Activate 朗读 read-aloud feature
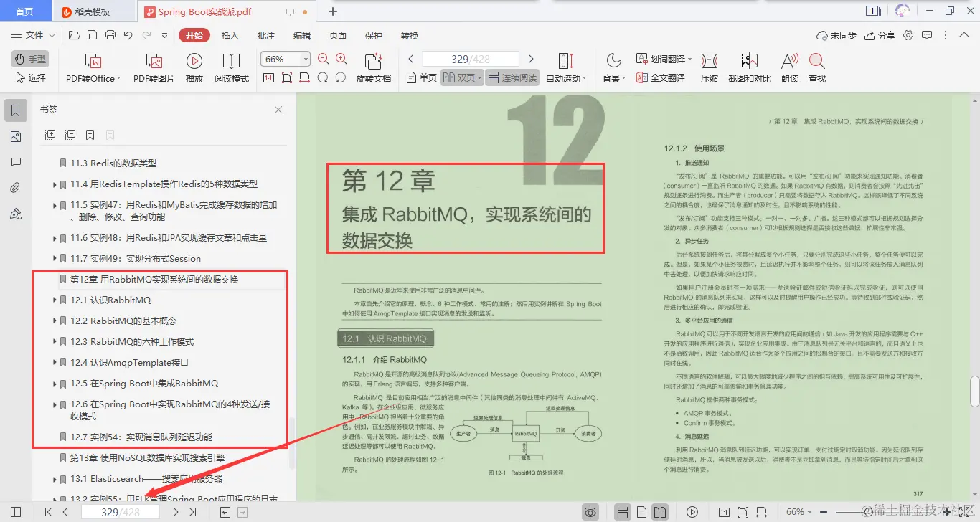 point(788,67)
